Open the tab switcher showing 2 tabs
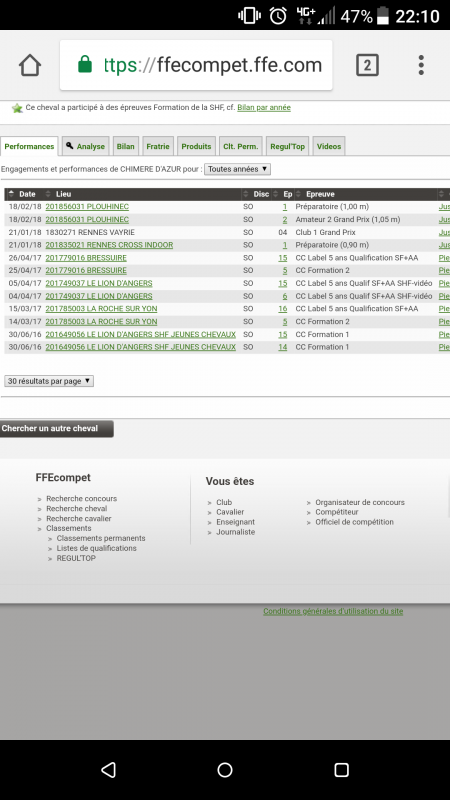 (x=367, y=65)
